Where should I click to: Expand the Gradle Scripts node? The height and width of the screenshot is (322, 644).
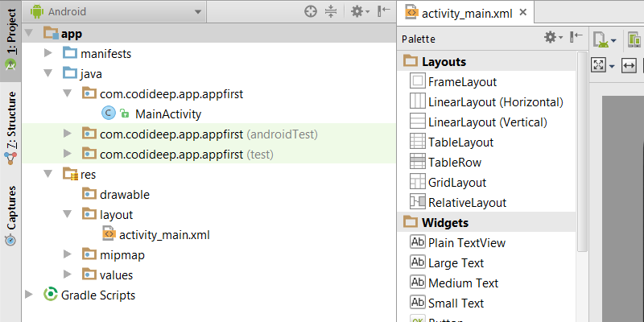coord(30,295)
